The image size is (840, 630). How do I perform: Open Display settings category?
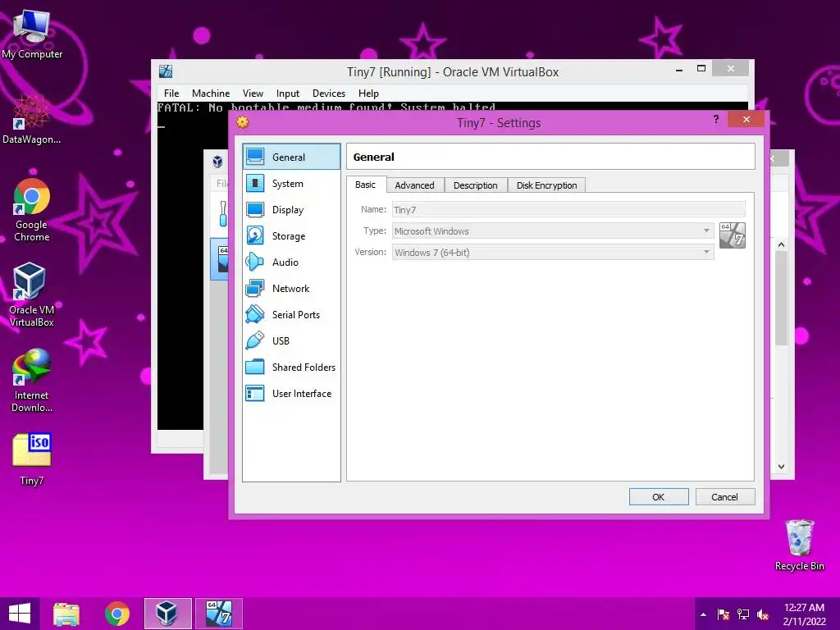point(291,209)
